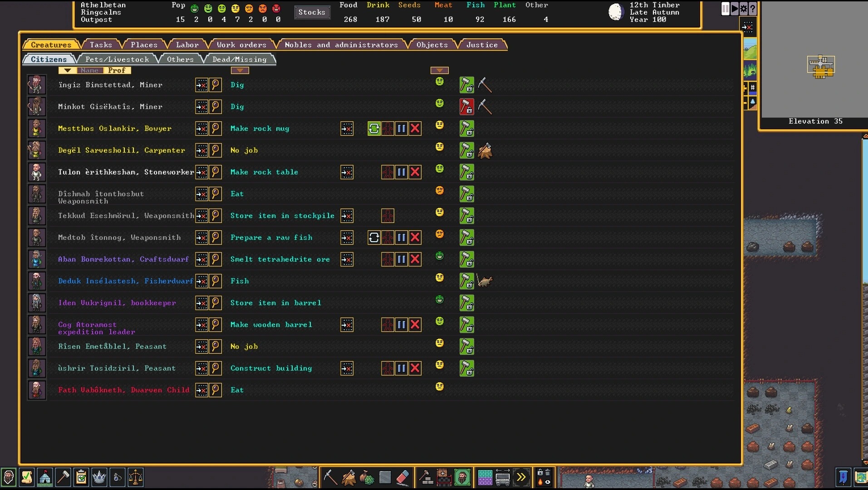
Task: Open the help question mark icon
Action: [x=752, y=8]
